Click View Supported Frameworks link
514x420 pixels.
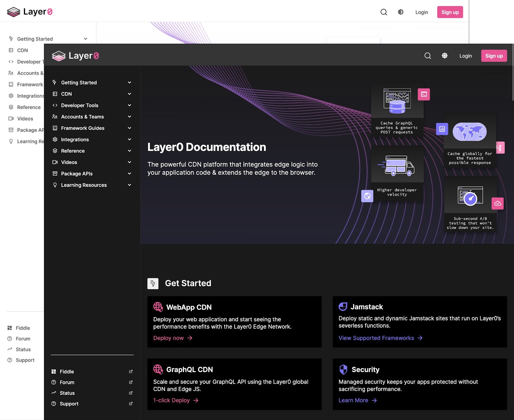tap(381, 338)
